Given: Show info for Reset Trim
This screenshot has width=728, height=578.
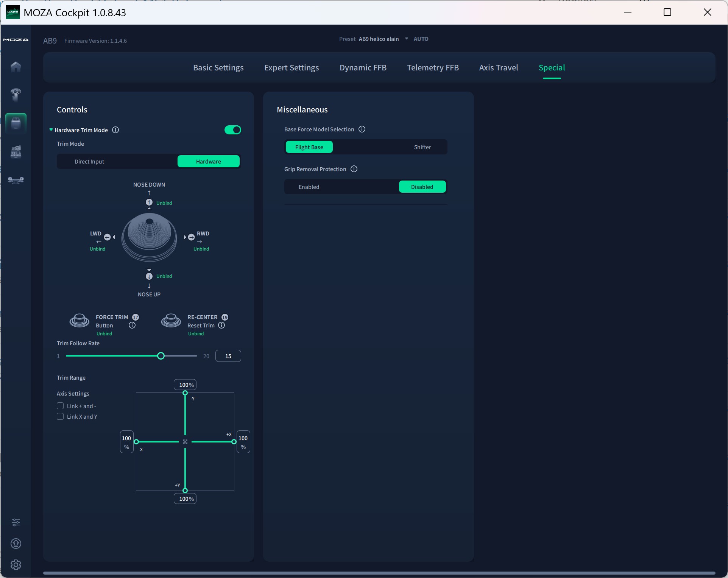Looking at the screenshot, I should pos(221,325).
